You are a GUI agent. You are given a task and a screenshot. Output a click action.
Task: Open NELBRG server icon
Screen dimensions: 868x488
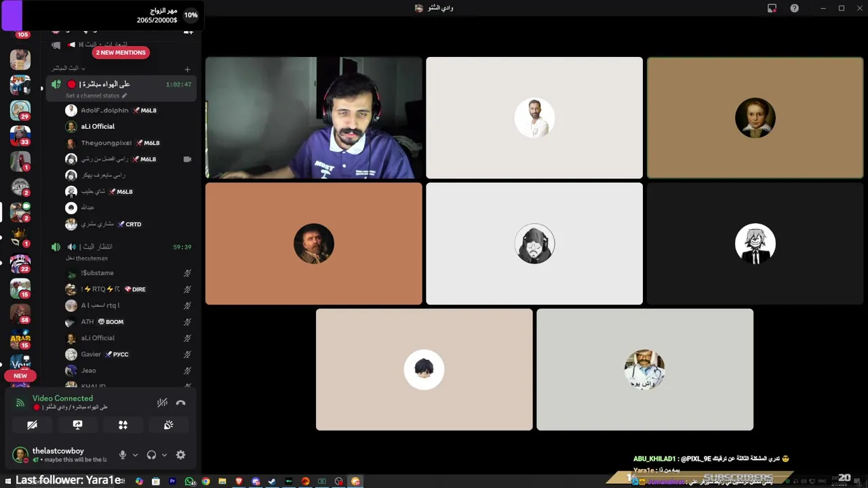[x=20, y=186]
